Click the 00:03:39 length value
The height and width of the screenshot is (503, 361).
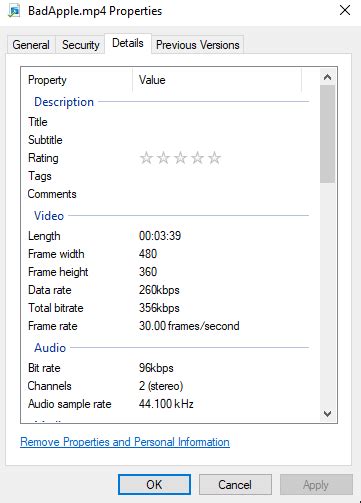click(160, 236)
